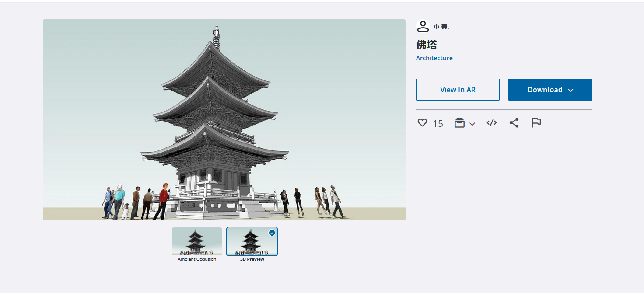Open the author name 小 美. profile

441,27
